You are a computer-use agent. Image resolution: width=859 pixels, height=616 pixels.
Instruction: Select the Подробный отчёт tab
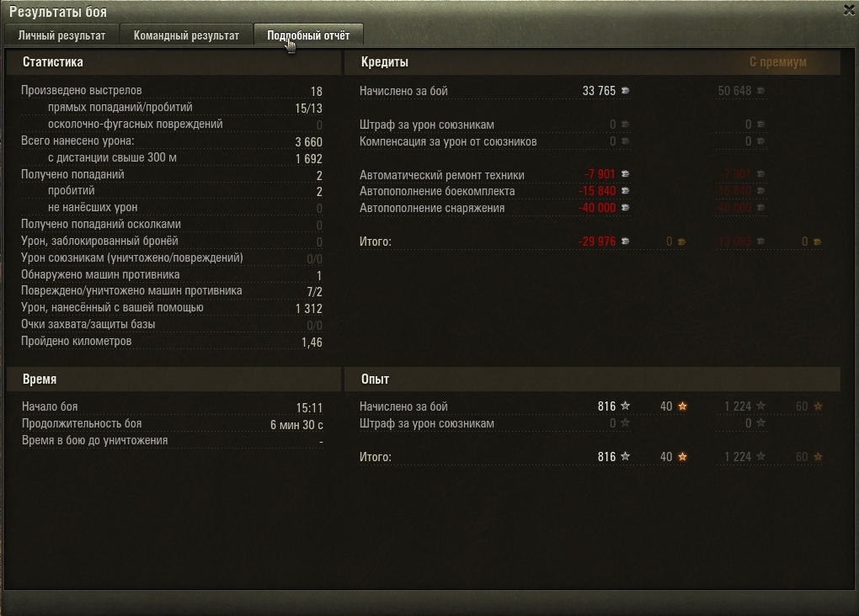coord(308,35)
